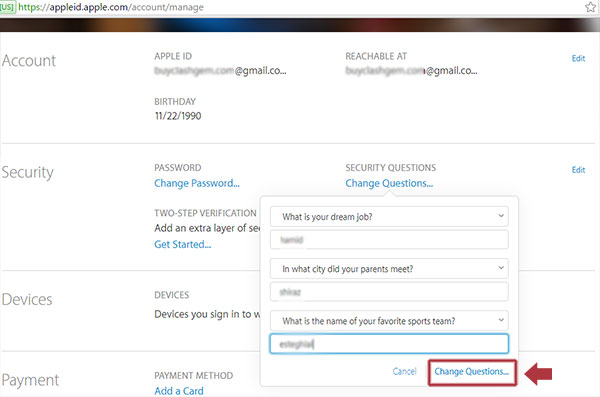Click the [US] secure-site badge in address bar
The height and width of the screenshot is (397, 600).
(x=7, y=7)
